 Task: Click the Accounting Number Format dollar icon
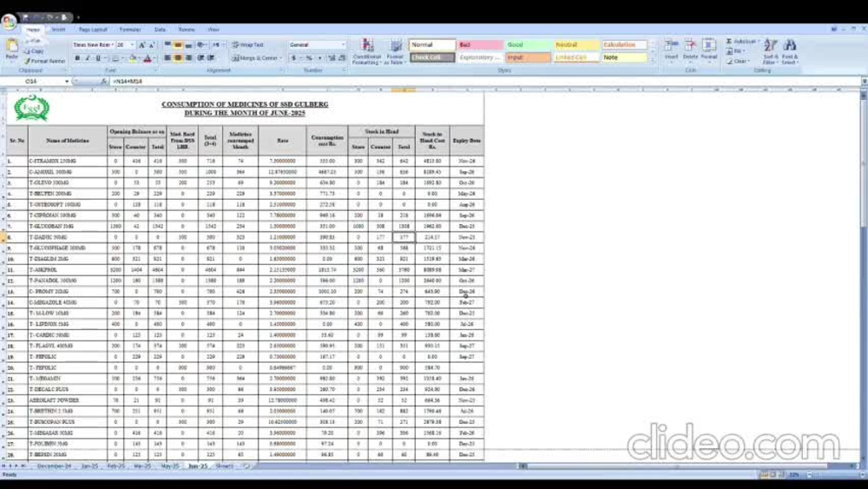coord(293,58)
